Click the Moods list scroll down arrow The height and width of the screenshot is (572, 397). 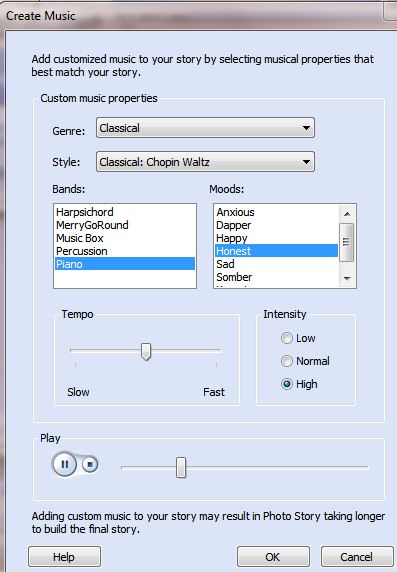pyautogui.click(x=347, y=279)
